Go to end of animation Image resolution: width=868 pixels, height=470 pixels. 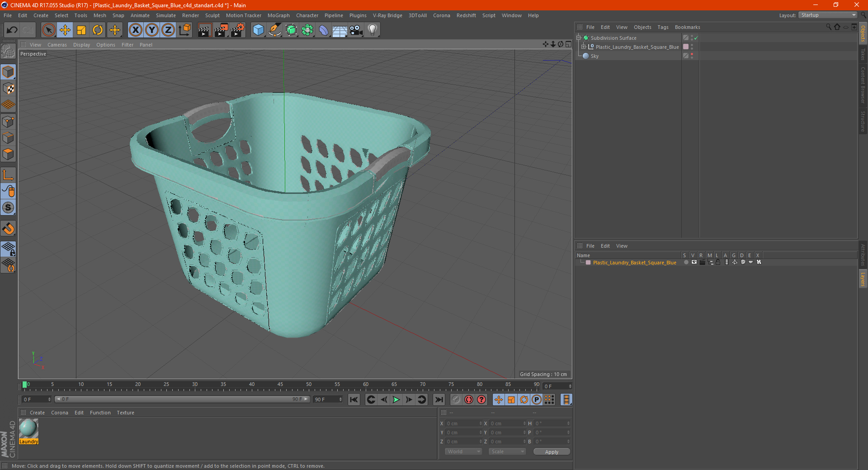(x=439, y=399)
